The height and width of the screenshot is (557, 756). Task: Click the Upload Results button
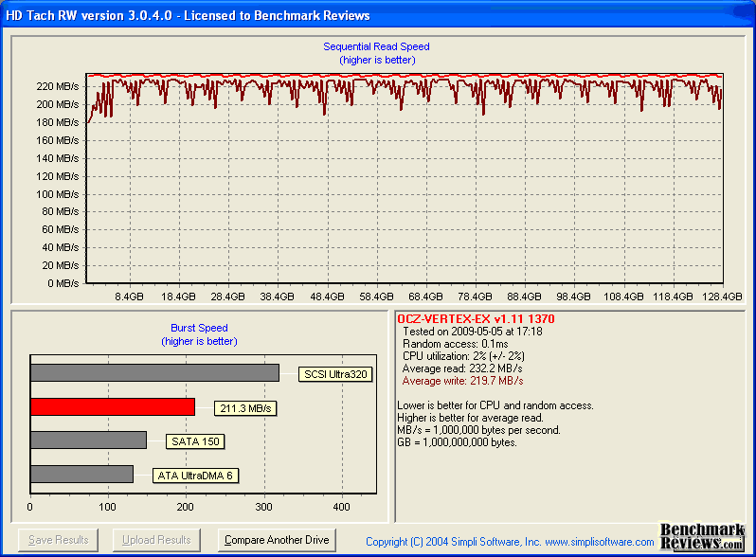pyautogui.click(x=156, y=540)
